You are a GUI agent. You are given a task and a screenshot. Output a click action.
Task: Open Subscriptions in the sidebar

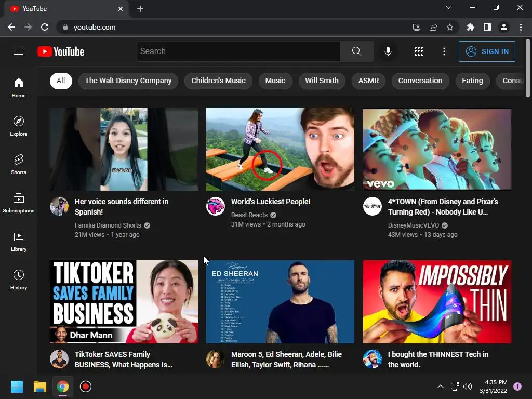point(19,203)
